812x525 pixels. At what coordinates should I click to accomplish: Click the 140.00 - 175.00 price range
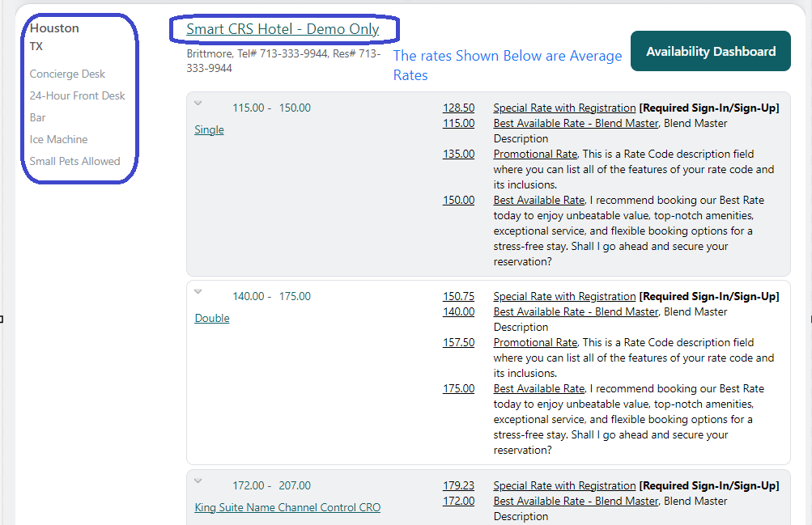pyautogui.click(x=271, y=296)
